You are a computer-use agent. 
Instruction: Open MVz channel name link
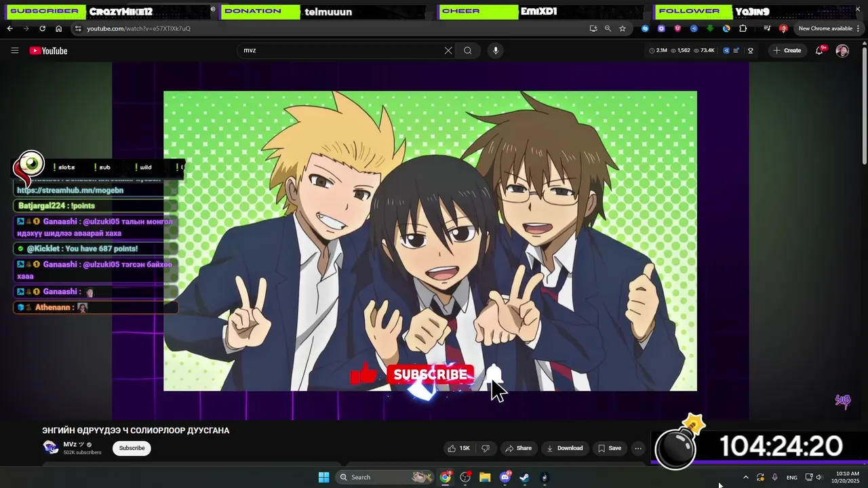pos(73,445)
